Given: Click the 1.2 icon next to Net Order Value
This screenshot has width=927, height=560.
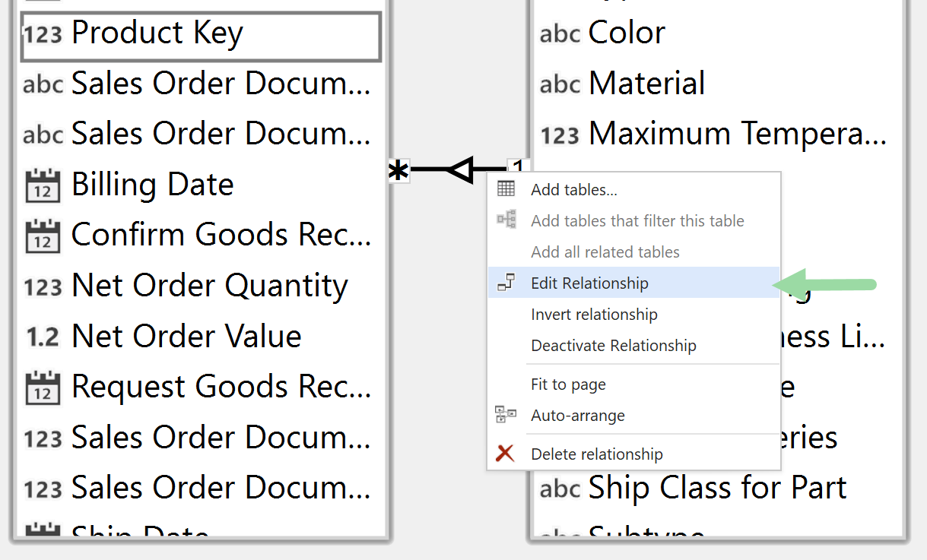Looking at the screenshot, I should point(43,335).
